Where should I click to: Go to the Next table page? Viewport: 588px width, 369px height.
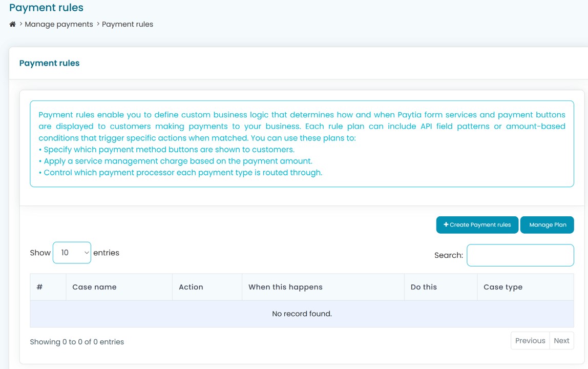[x=561, y=341]
